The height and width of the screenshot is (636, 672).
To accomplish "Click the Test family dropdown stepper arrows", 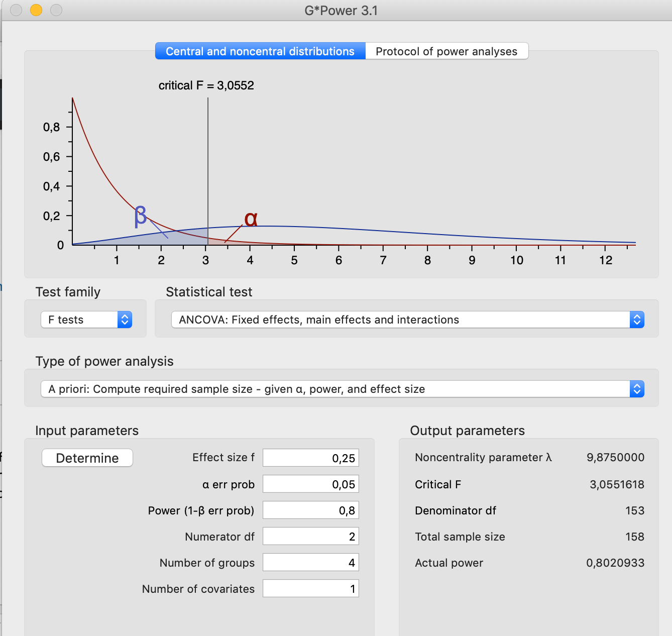I will [125, 320].
